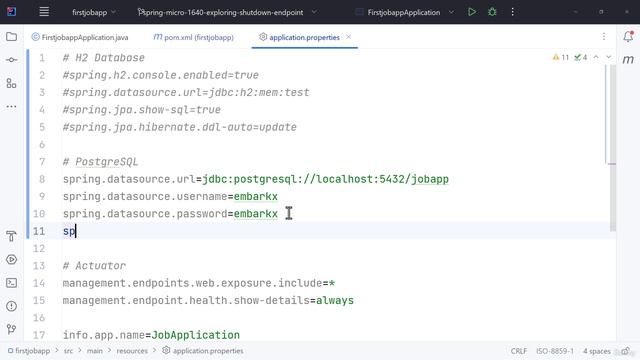The height and width of the screenshot is (360, 640).
Task: Debug FirstjobappApplication with bug icon
Action: (492, 12)
